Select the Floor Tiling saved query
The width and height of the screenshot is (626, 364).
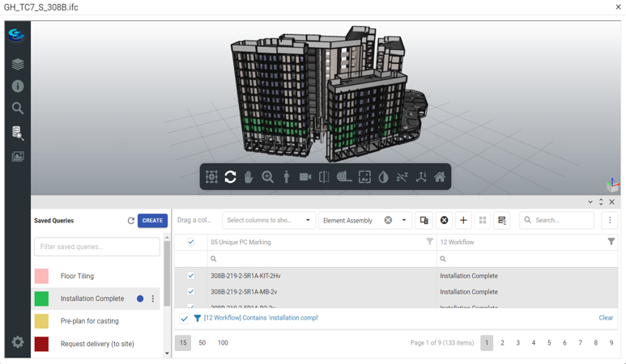pyautogui.click(x=77, y=276)
